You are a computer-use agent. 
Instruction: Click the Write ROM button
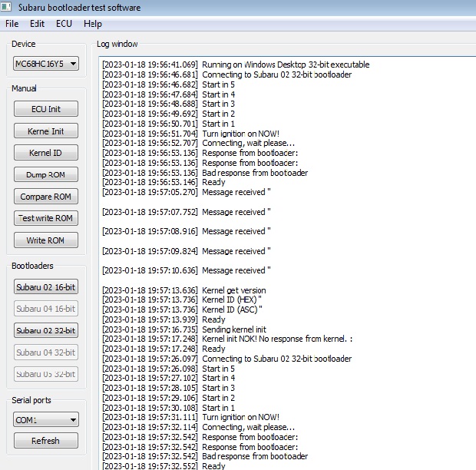pos(46,240)
